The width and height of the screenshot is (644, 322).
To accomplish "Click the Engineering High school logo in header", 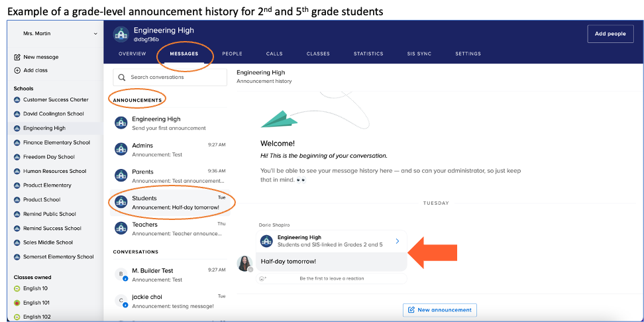I will (x=121, y=34).
